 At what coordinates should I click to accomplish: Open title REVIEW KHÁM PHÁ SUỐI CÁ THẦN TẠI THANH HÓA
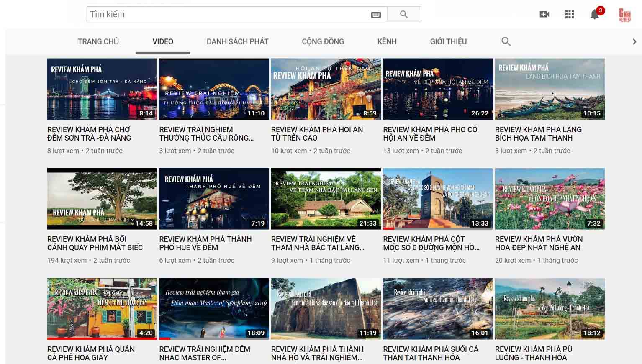(431, 353)
